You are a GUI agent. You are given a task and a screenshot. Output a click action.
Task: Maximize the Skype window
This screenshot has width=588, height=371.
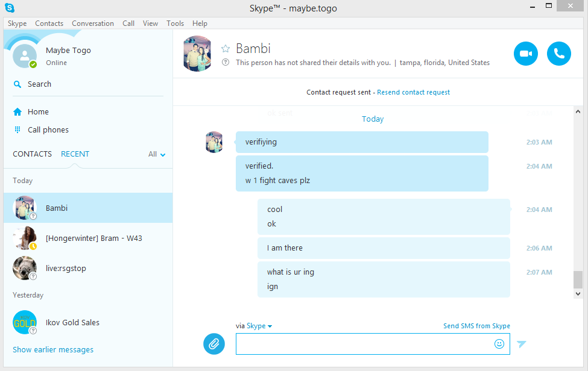pos(549,6)
